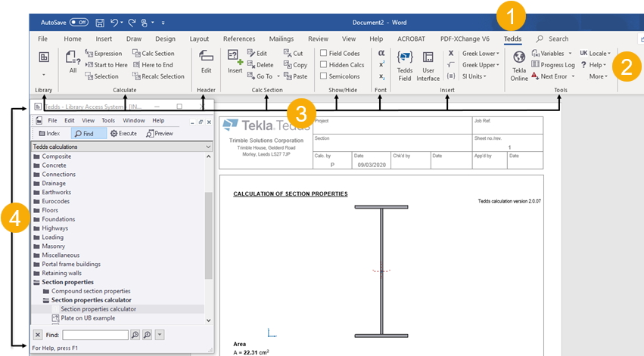Viewport: 644px width, 356px height.
Task: Click the Find text input field
Action: (95, 335)
